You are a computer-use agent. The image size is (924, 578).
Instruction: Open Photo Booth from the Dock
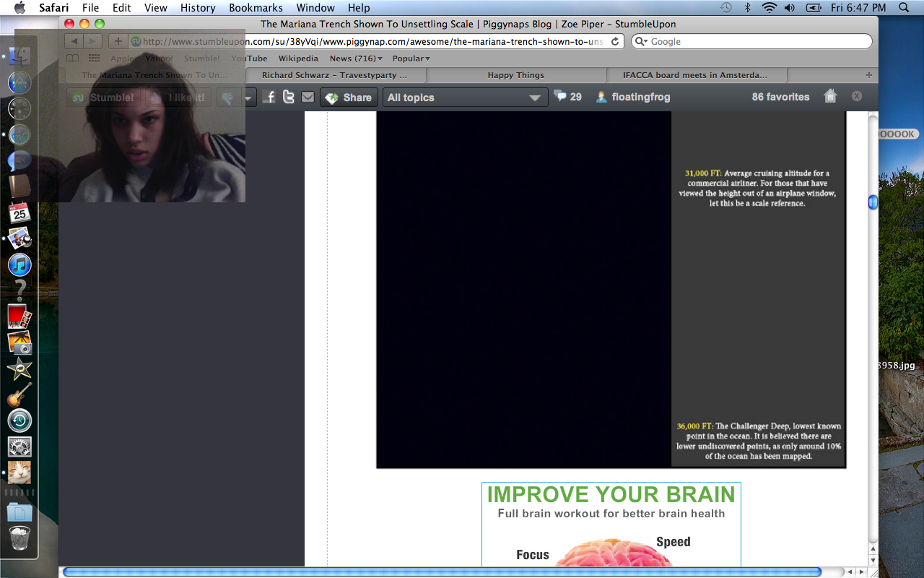click(19, 316)
